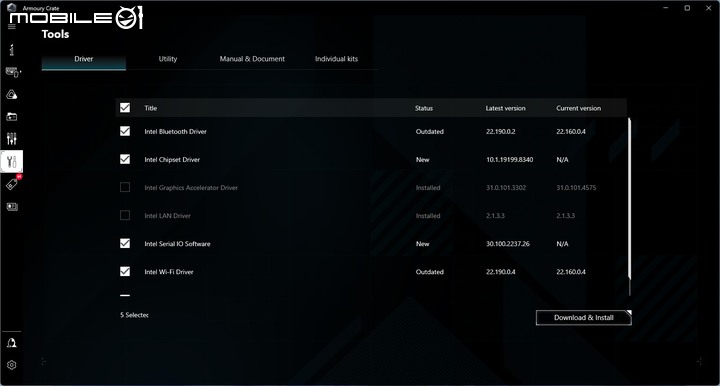The width and height of the screenshot is (720, 386).
Task: Open the Home info icon in sidebar
Action: pos(12,50)
